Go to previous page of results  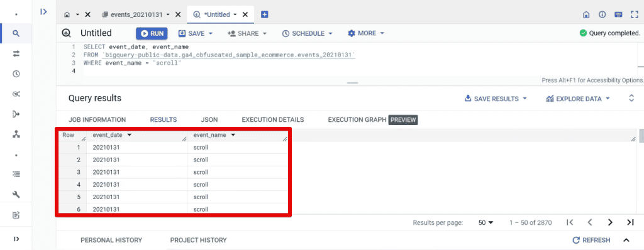[590, 222]
